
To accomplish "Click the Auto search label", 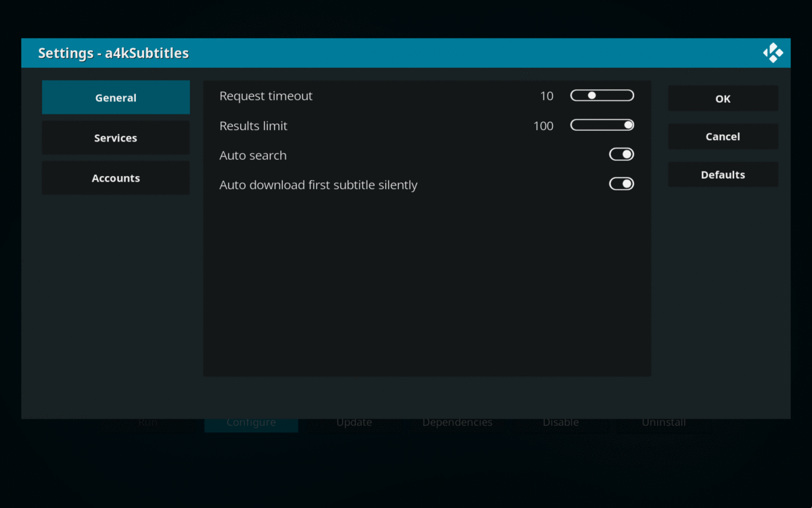I will (x=253, y=156).
